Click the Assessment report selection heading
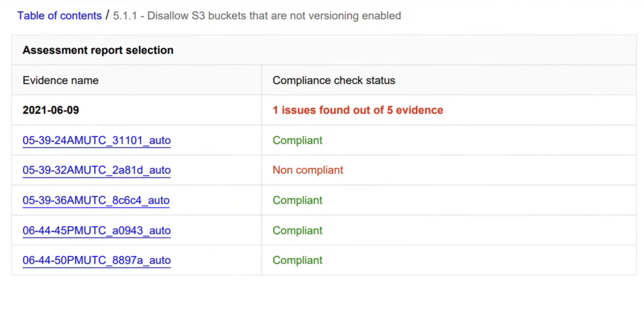 (98, 50)
